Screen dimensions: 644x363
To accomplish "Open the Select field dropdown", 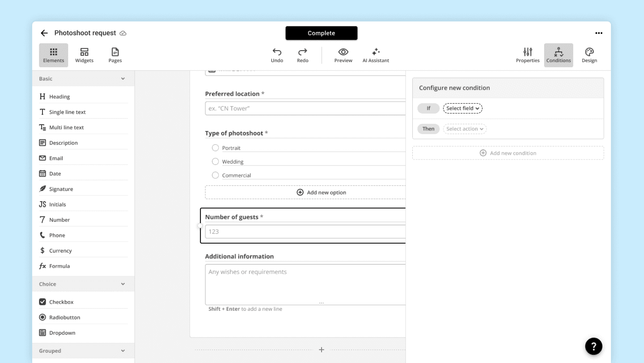I will [x=462, y=108].
